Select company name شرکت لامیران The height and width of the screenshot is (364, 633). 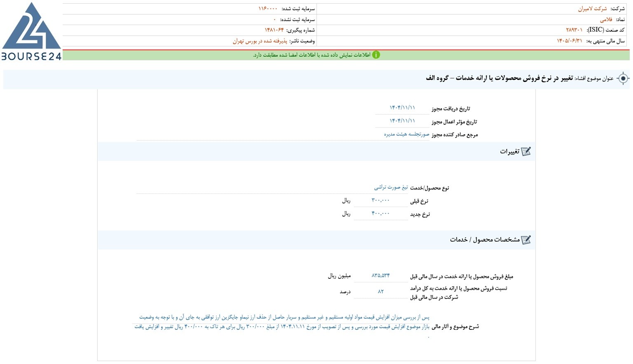[x=592, y=9]
